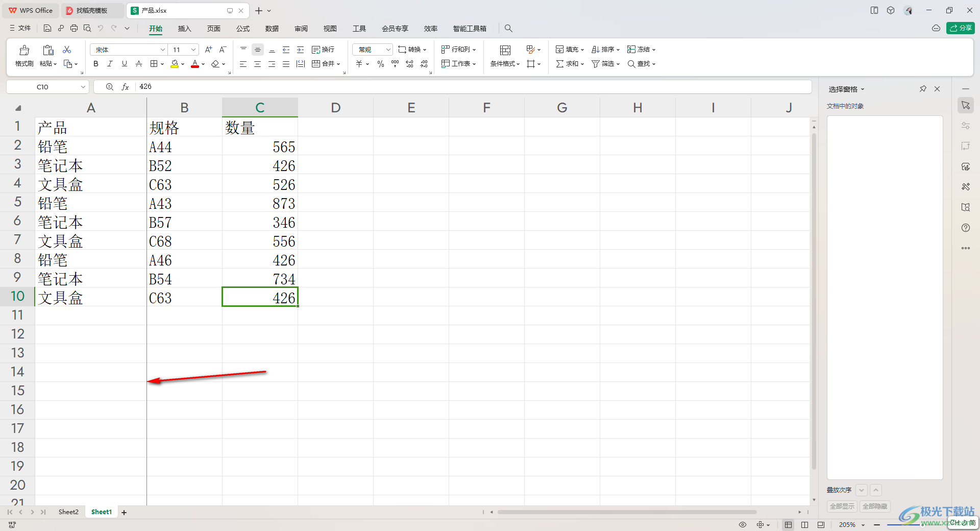Click the percent style icon
Viewport: 980px width, 531px height.
(381, 64)
